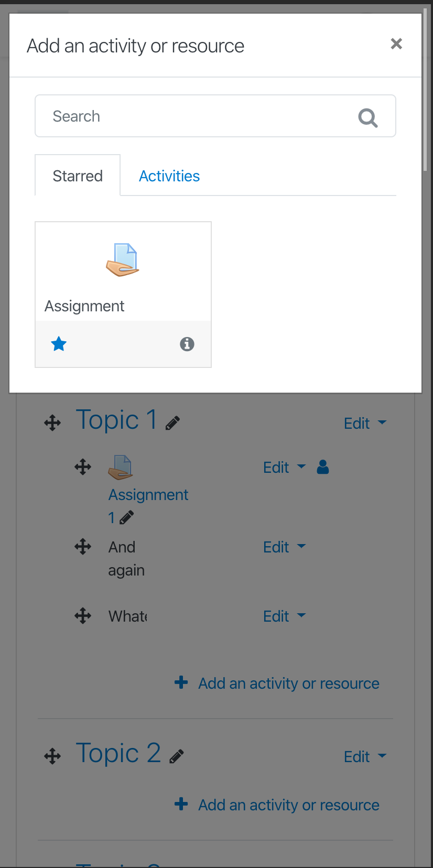Rename Assignment 1 with pencil icon
This screenshot has height=868, width=433.
click(x=127, y=518)
